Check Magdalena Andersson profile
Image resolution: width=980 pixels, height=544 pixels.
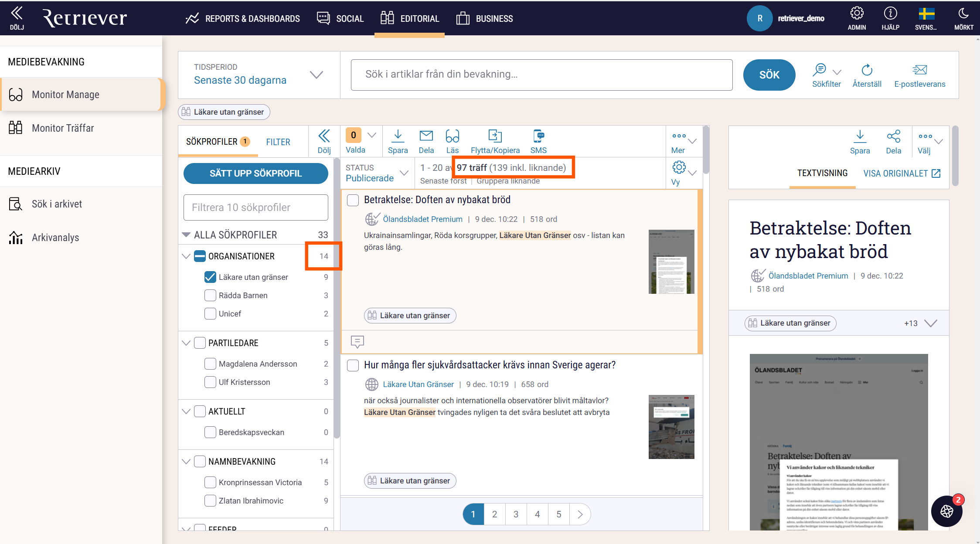210,364
